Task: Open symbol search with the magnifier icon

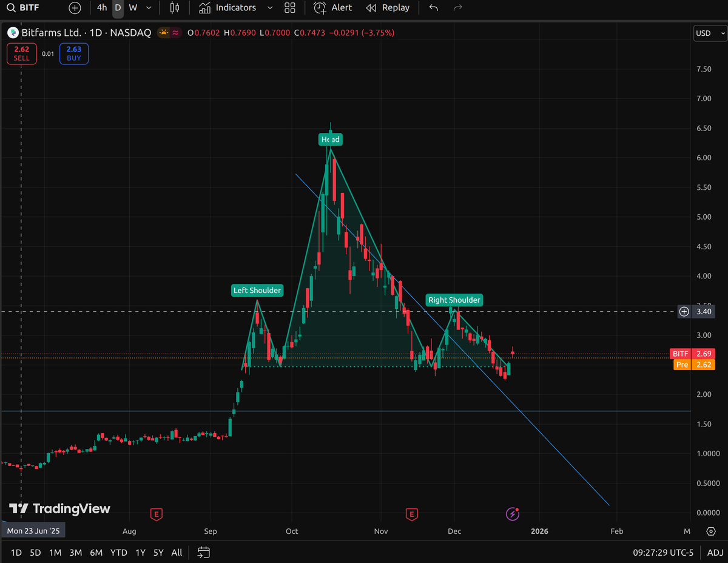Action: click(10, 8)
